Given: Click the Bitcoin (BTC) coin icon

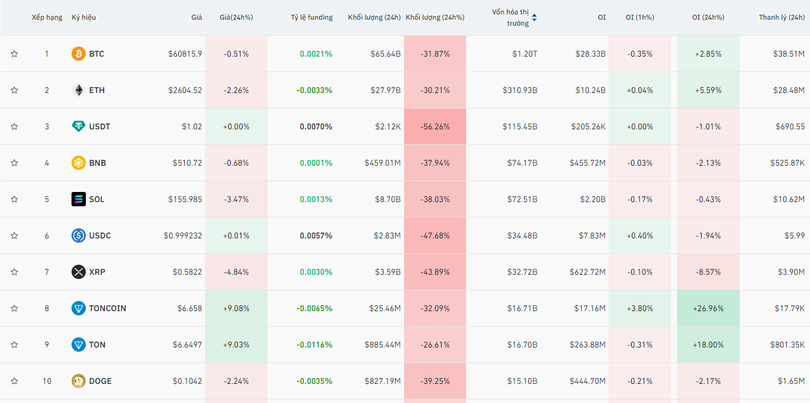Looking at the screenshot, I should [x=78, y=54].
